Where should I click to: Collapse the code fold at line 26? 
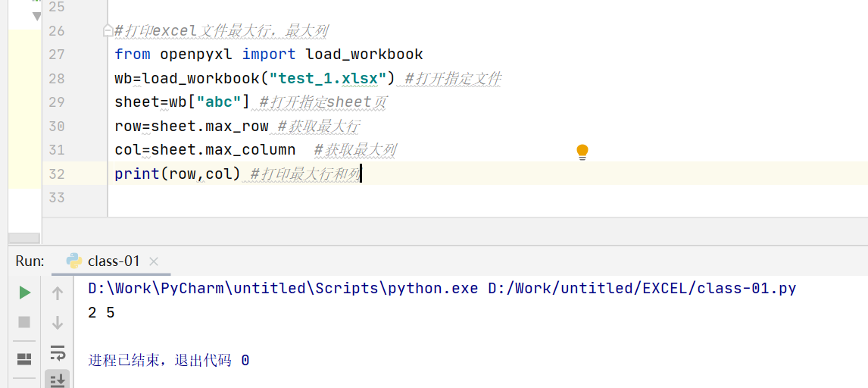(x=108, y=31)
